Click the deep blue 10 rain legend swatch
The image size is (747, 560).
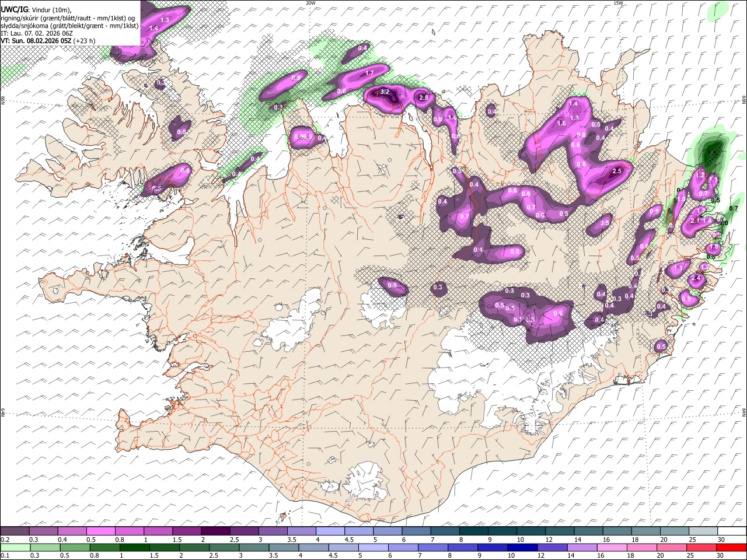(x=523, y=547)
